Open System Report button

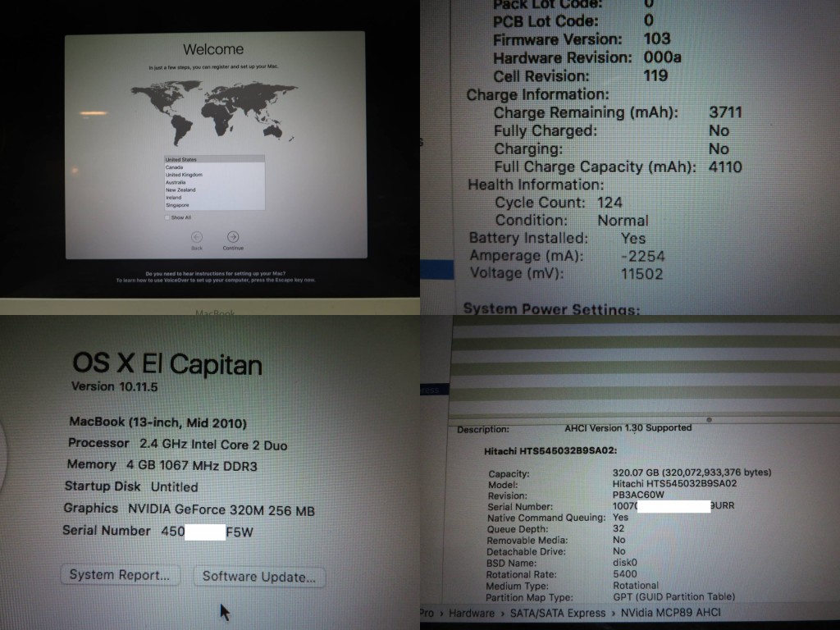tap(120, 575)
